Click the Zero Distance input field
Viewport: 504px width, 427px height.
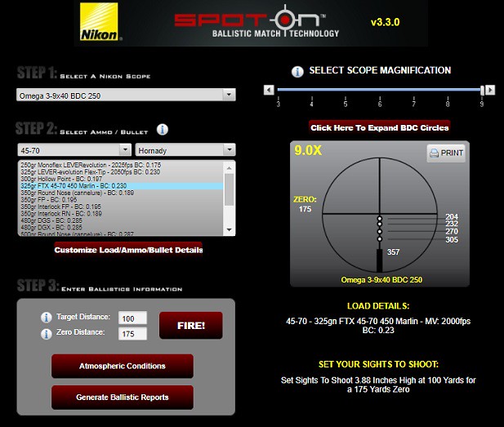coord(133,334)
